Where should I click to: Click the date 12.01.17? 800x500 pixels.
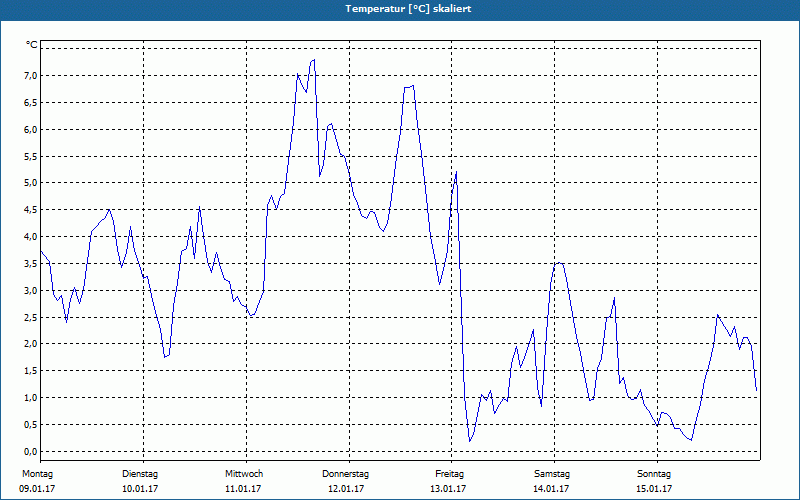pyautogui.click(x=346, y=489)
